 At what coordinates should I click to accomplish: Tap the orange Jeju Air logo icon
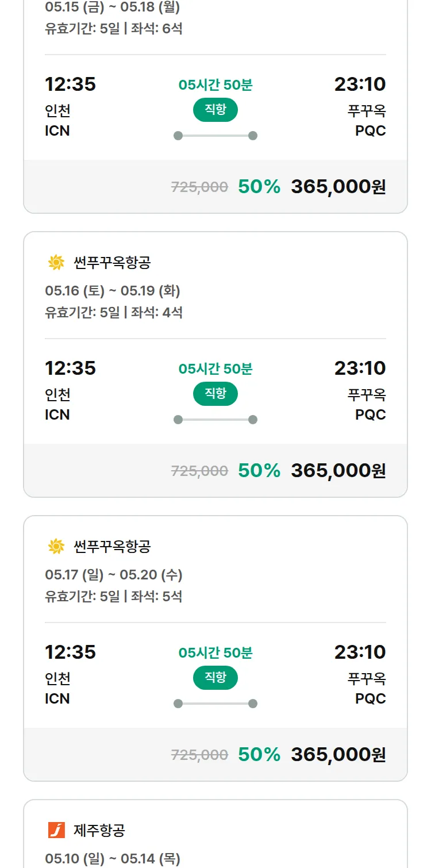56,830
